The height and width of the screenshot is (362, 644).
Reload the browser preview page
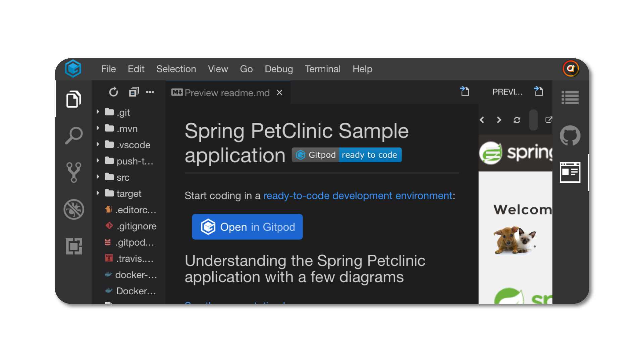point(517,120)
